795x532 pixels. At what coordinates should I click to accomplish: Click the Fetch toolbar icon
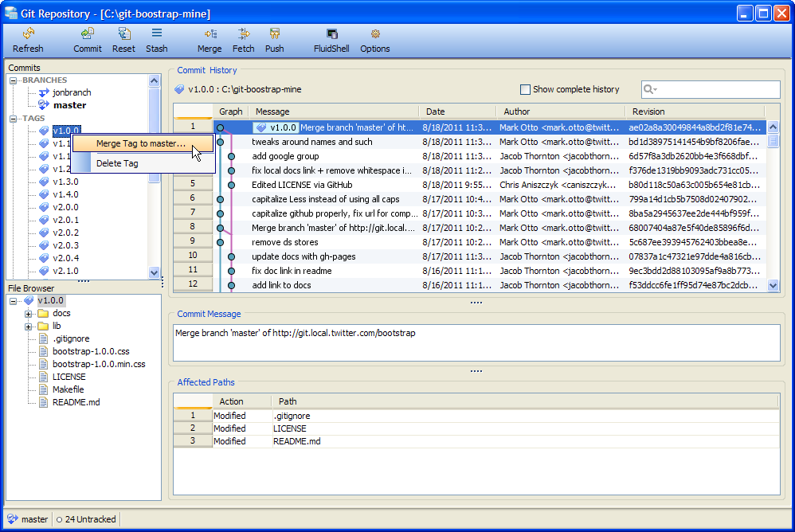[244, 34]
